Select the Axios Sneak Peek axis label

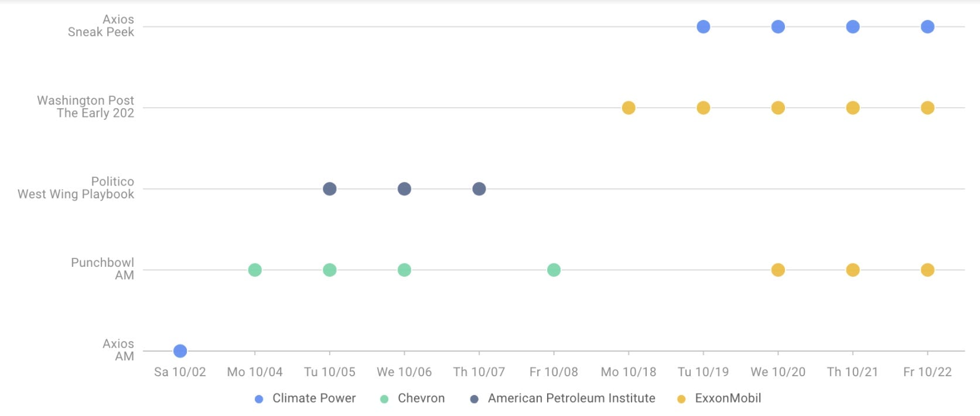point(101,26)
